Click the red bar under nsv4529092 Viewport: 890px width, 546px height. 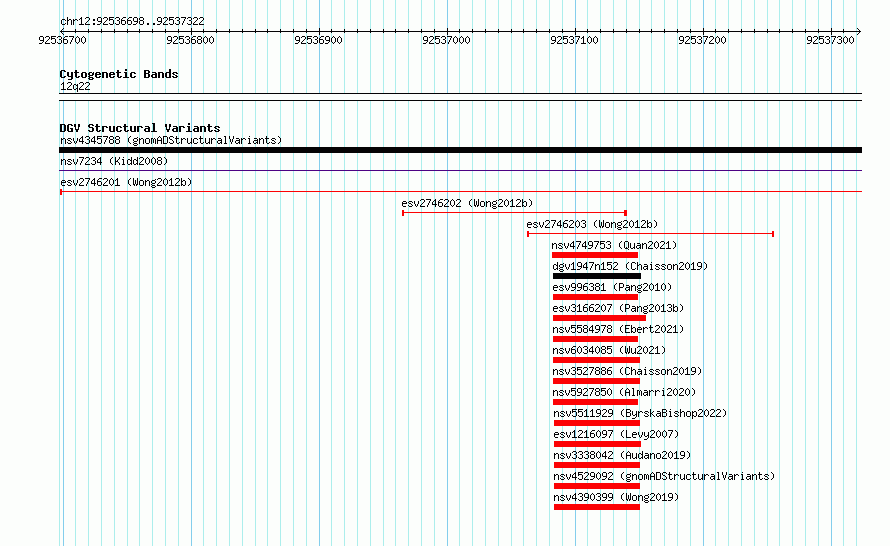tap(597, 486)
